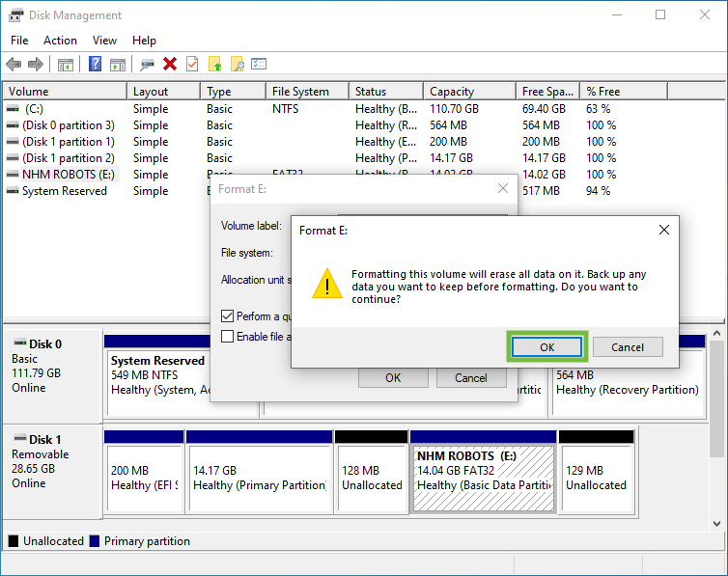728x576 pixels.
Task: Click the drive icon beside Disk 1 partition 1
Action: 13,142
